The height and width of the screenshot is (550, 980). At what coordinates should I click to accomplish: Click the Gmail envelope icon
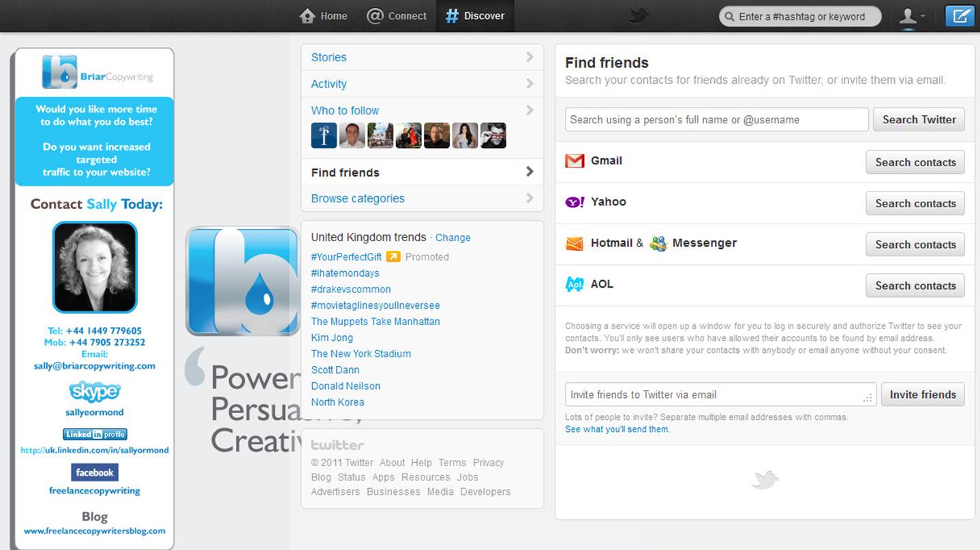[x=575, y=161]
